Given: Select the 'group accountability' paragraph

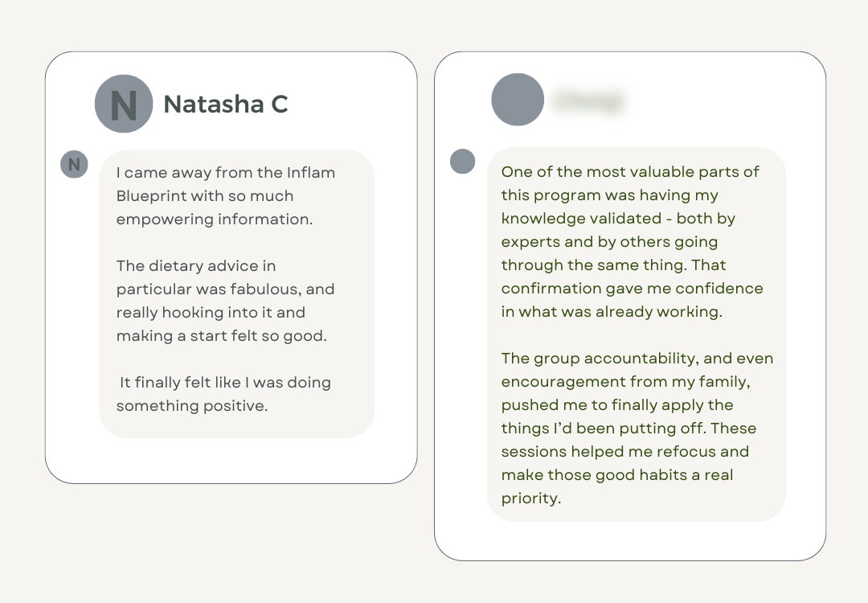Looking at the screenshot, I should click(x=637, y=428).
